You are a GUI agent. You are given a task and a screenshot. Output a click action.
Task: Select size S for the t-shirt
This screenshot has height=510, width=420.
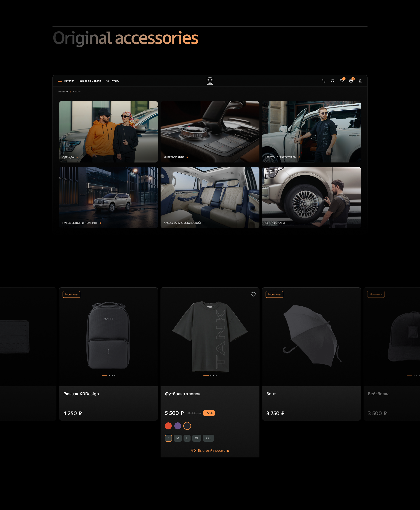point(168,438)
